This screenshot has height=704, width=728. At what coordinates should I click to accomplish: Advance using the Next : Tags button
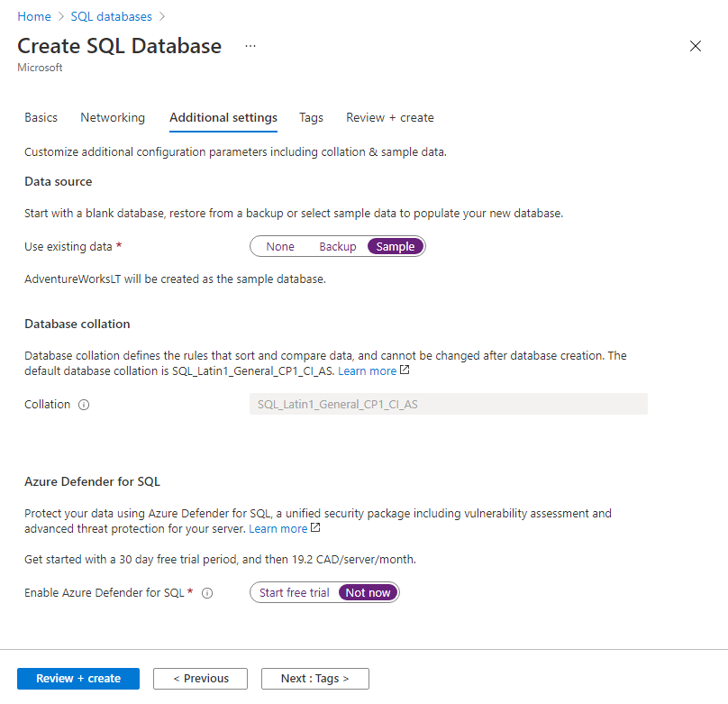tap(314, 678)
